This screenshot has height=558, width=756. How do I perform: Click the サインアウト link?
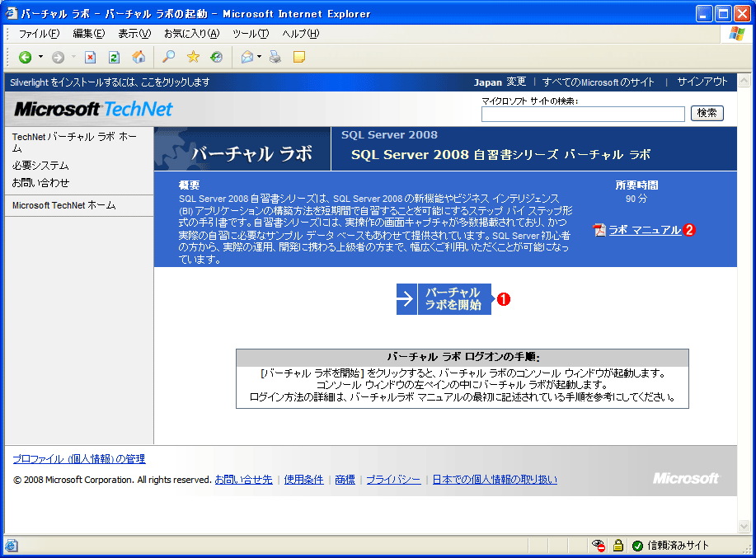coord(702,82)
